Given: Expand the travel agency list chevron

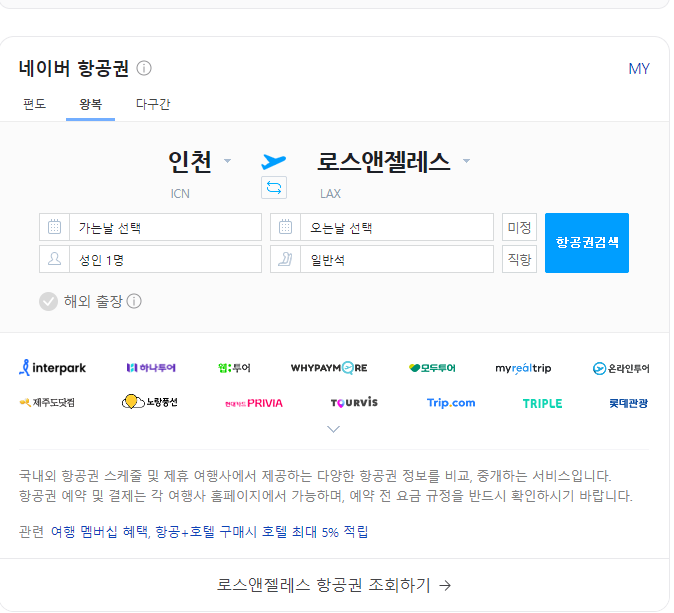Looking at the screenshot, I should click(334, 429).
